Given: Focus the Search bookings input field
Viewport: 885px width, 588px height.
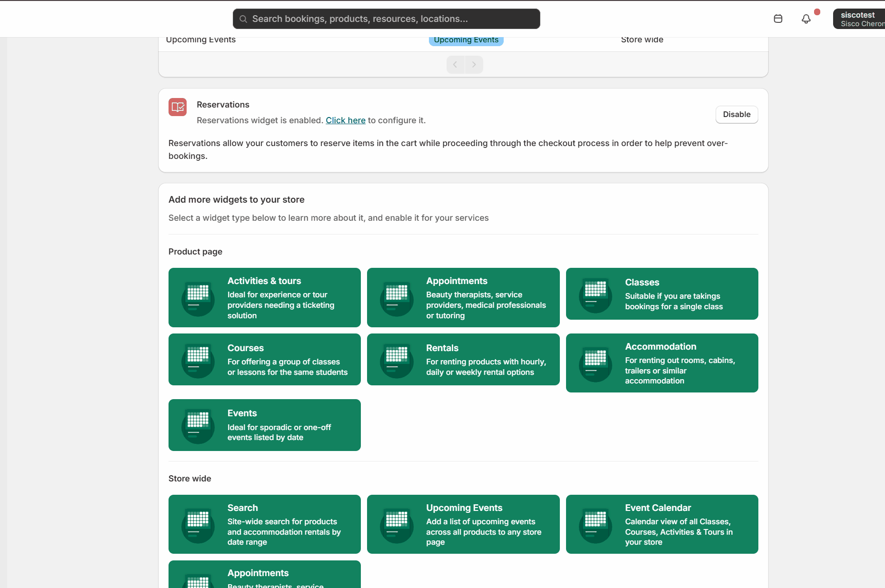Looking at the screenshot, I should point(386,19).
